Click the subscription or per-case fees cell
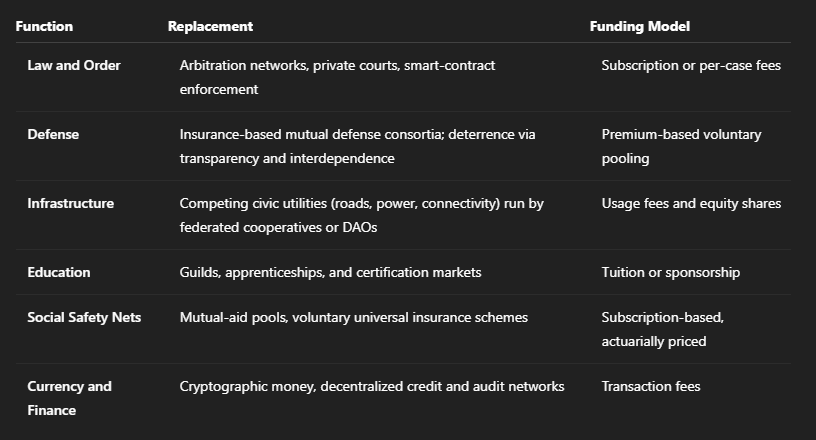Screen dimensions: 816x440 (x=690, y=66)
